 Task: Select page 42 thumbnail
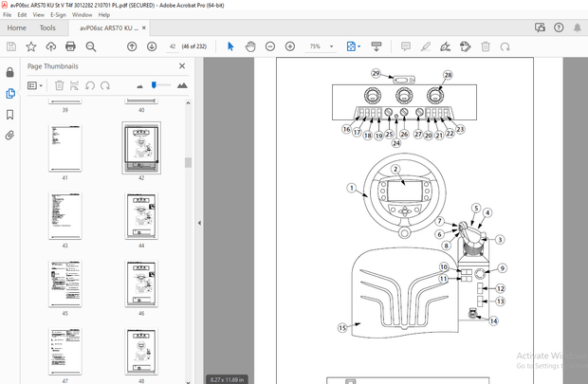point(141,148)
